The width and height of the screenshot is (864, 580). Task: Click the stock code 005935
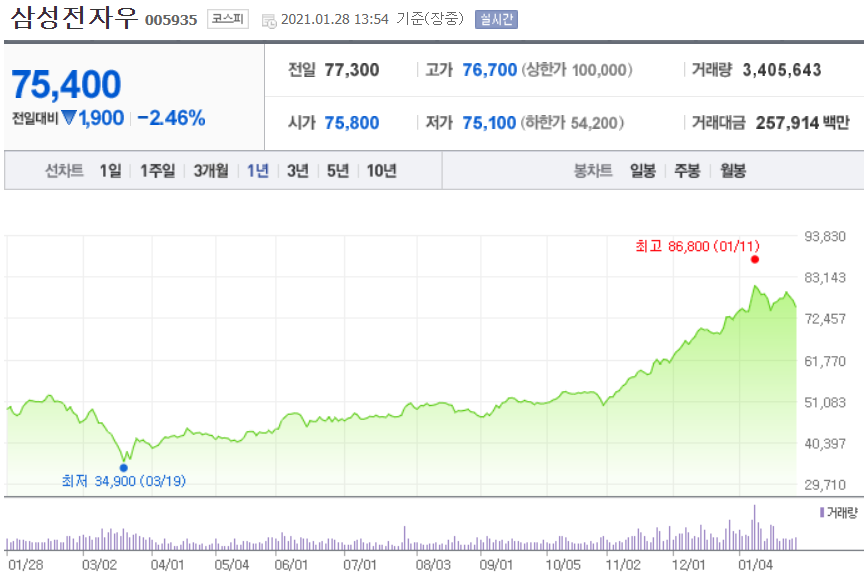(x=171, y=20)
